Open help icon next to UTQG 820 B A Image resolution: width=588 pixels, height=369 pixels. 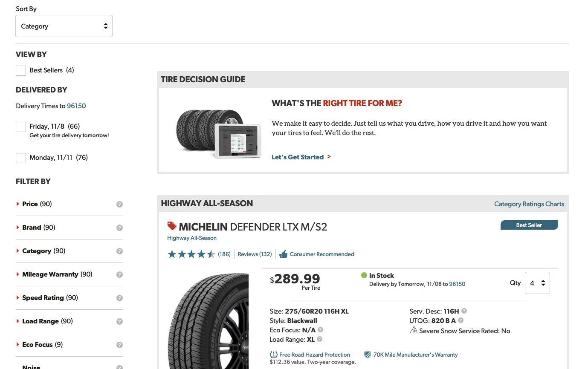461,320
